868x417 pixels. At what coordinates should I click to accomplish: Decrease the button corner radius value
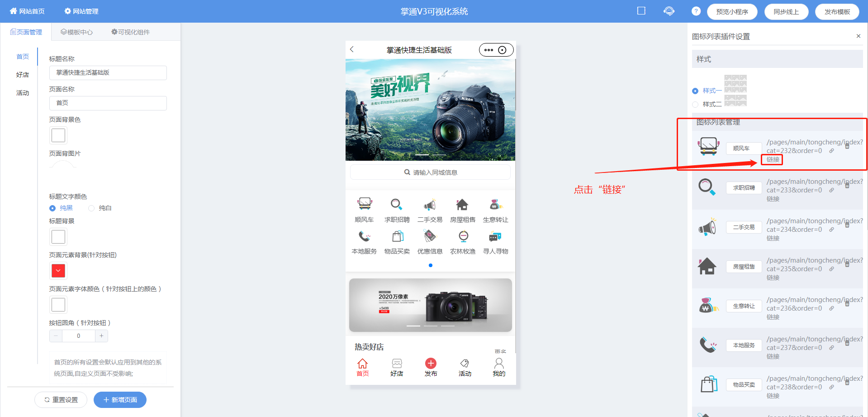point(56,336)
